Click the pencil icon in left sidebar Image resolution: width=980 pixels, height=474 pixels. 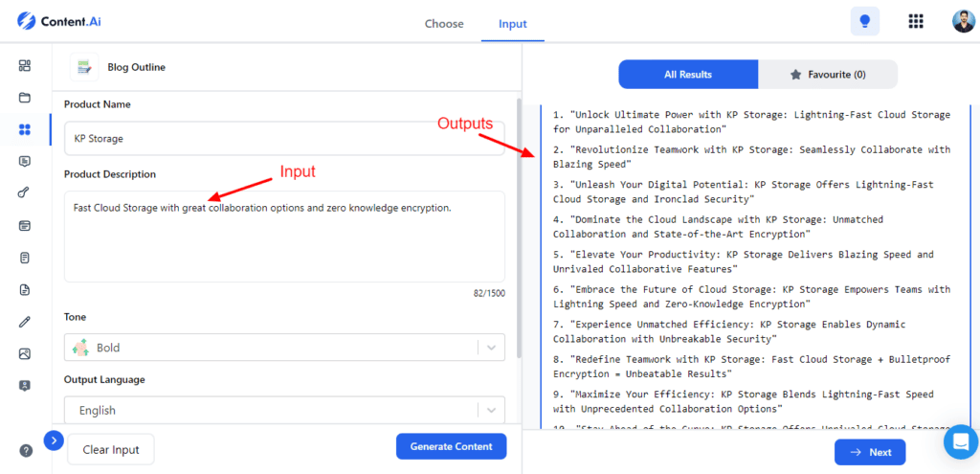click(x=25, y=322)
